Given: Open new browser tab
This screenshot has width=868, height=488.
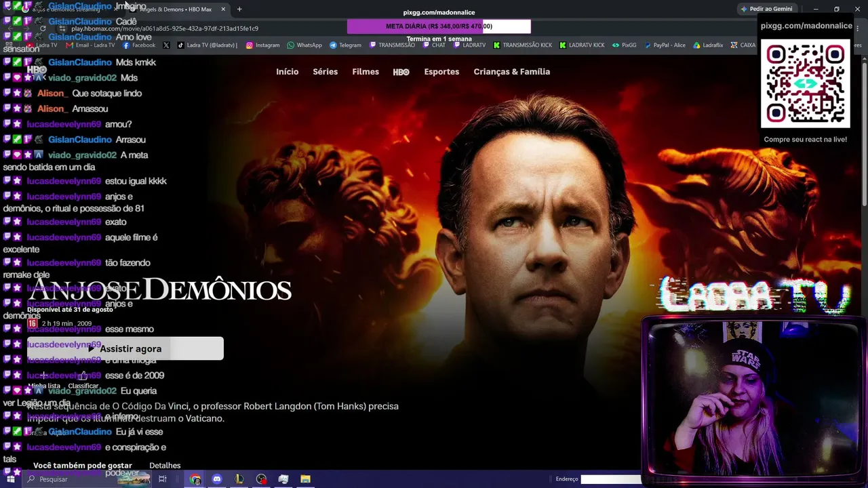Looking at the screenshot, I should click(239, 9).
